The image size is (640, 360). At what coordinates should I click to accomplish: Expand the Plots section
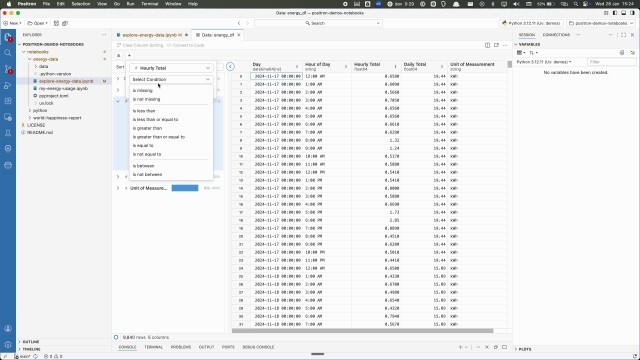524,349
